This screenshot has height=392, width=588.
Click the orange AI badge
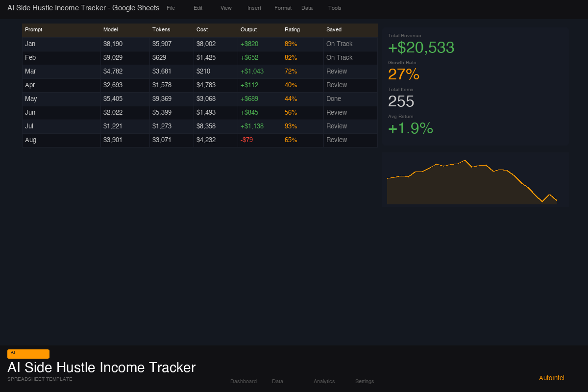[28, 353]
